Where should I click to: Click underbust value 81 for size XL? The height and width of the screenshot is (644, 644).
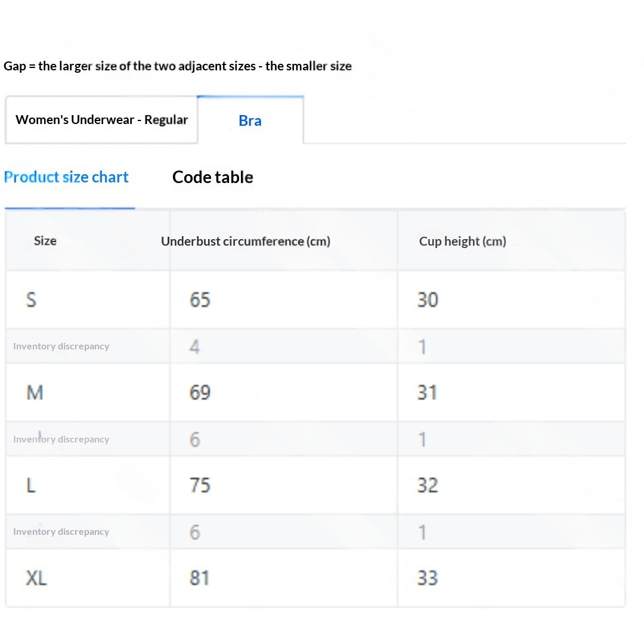coord(200,578)
